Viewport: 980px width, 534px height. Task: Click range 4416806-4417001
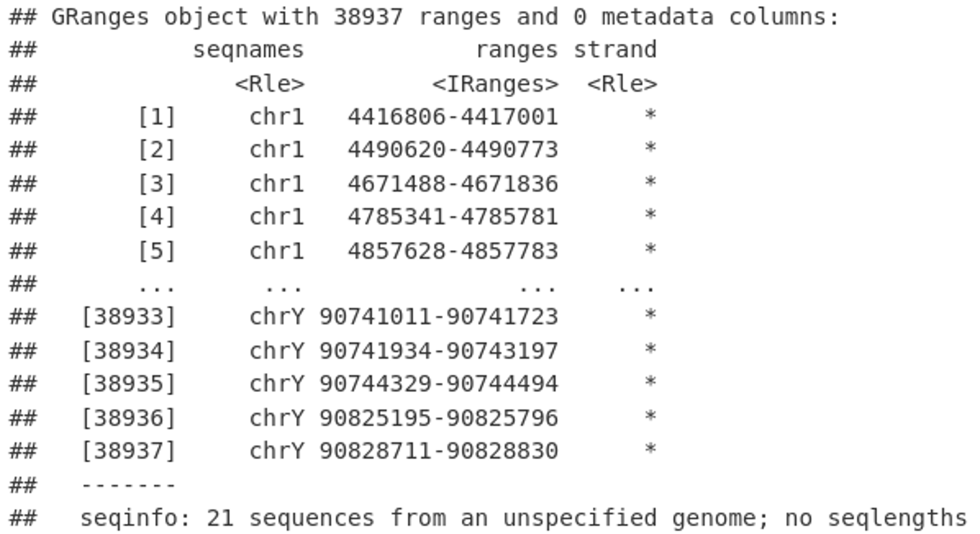453,117
